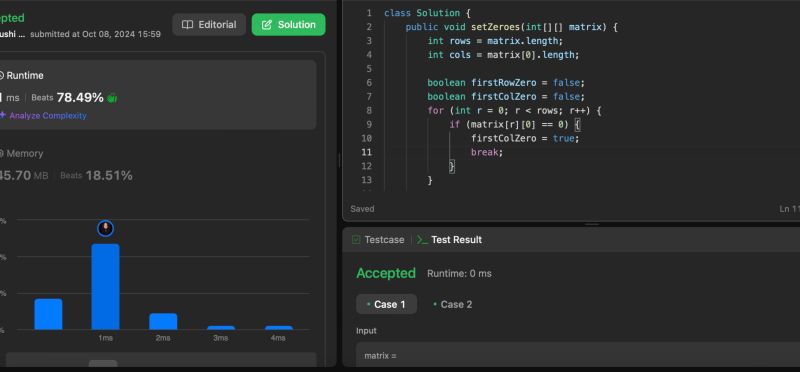The image size is (800, 372).
Task: Click Analyze Complexity sparkle link
Action: coord(44,115)
